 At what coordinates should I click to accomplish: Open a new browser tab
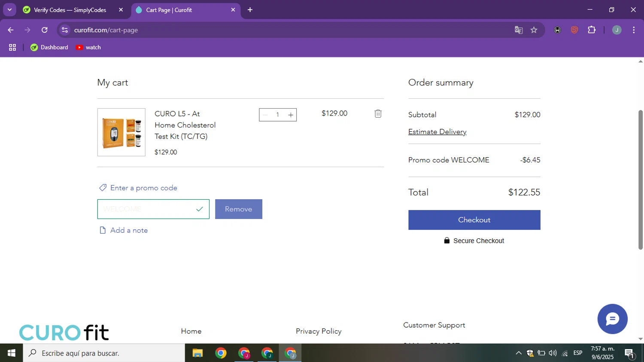(250, 10)
